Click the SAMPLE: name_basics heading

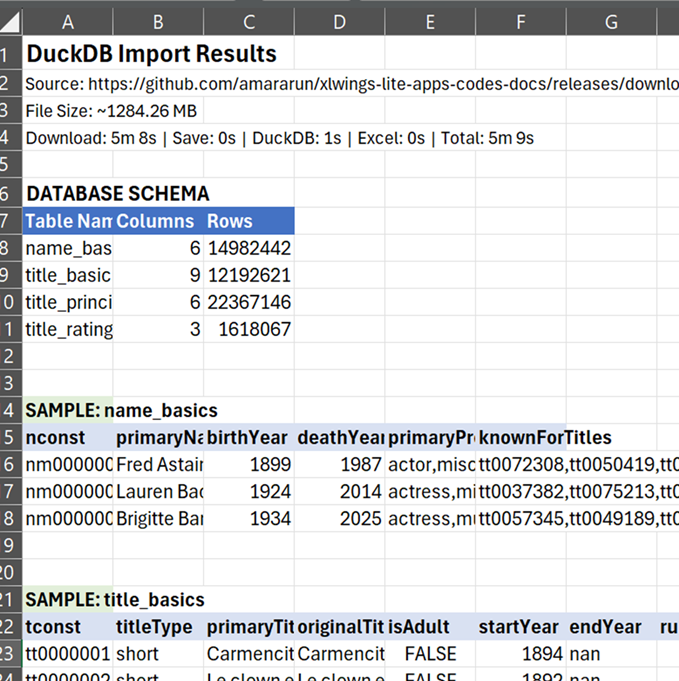120,410
